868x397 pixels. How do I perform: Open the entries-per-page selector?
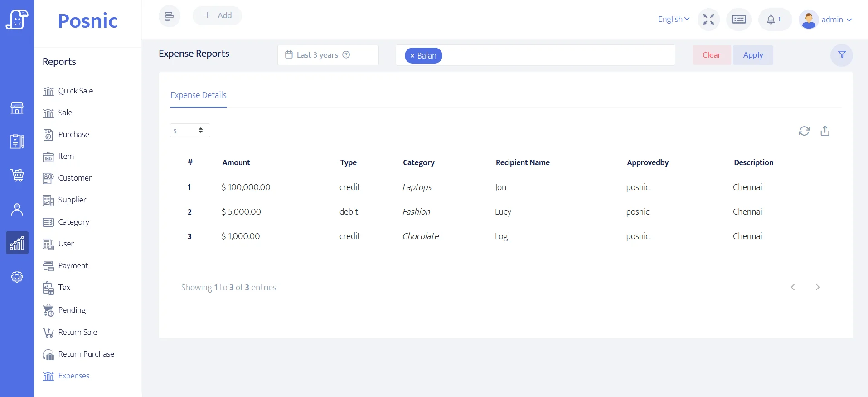(x=189, y=131)
